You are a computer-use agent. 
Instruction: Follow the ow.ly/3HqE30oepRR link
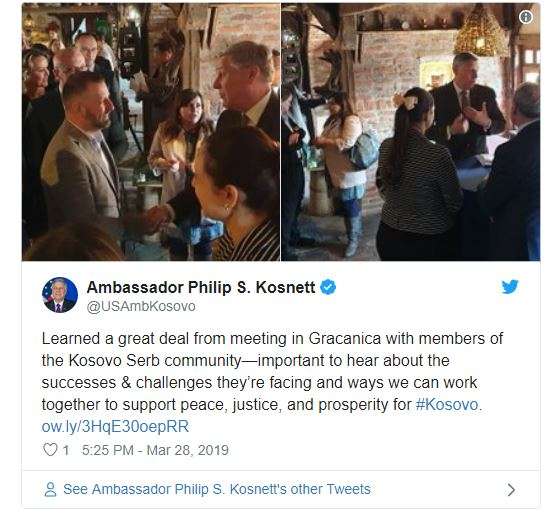(x=115, y=426)
